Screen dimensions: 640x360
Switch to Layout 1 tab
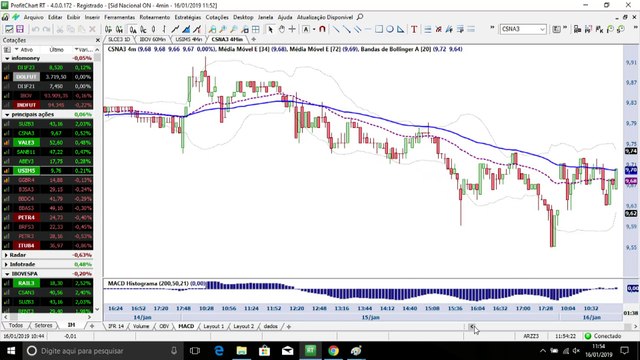tap(213, 326)
